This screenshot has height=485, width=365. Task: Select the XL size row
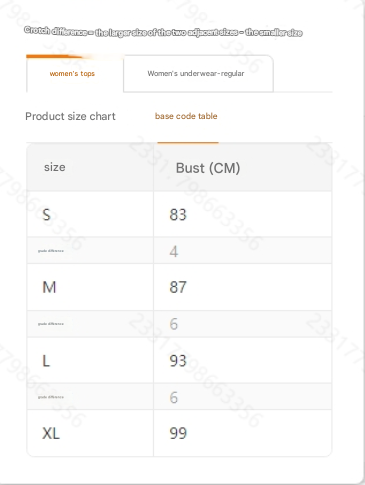click(x=179, y=433)
